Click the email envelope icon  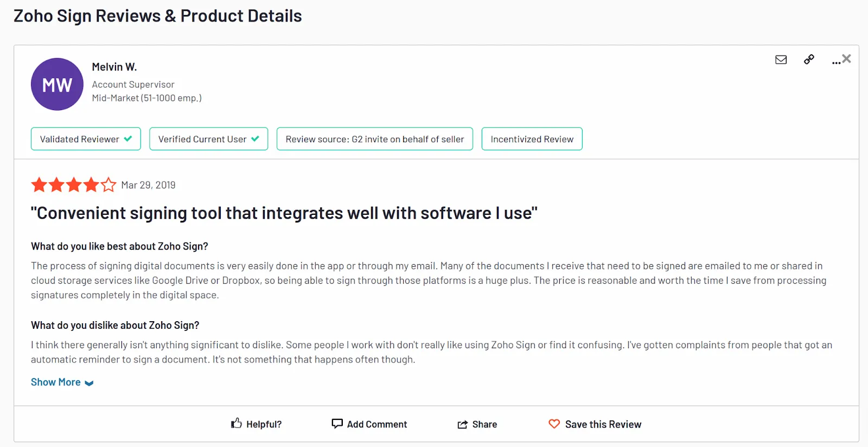tap(781, 60)
